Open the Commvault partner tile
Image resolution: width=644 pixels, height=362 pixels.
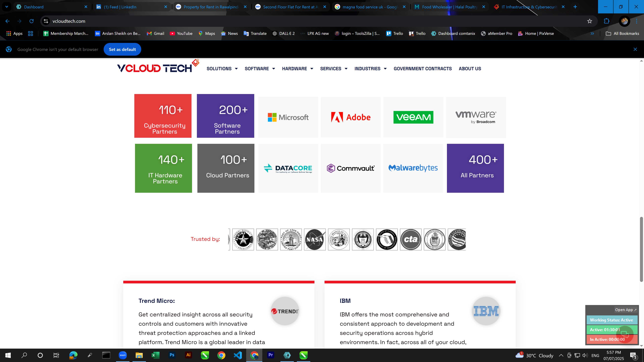351,168
